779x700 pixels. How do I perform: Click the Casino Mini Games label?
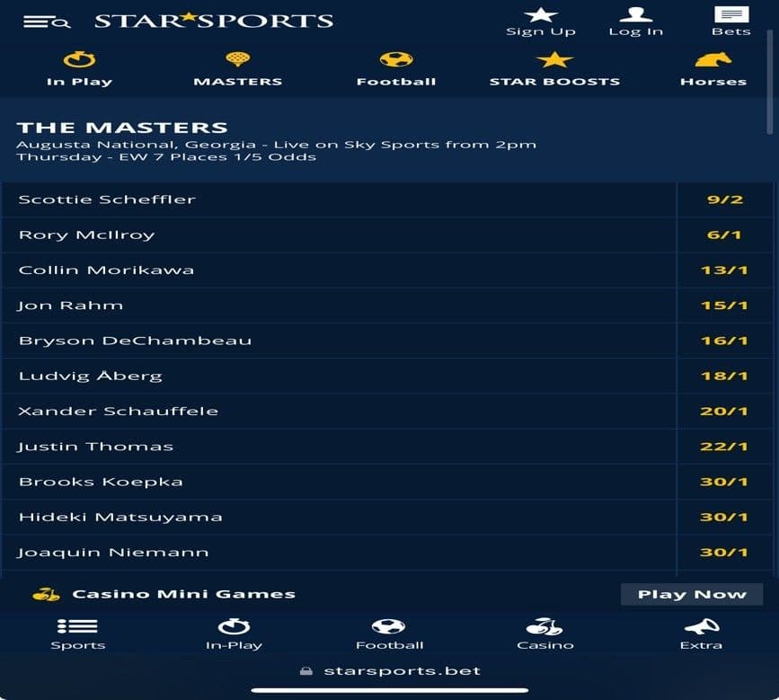(x=184, y=594)
